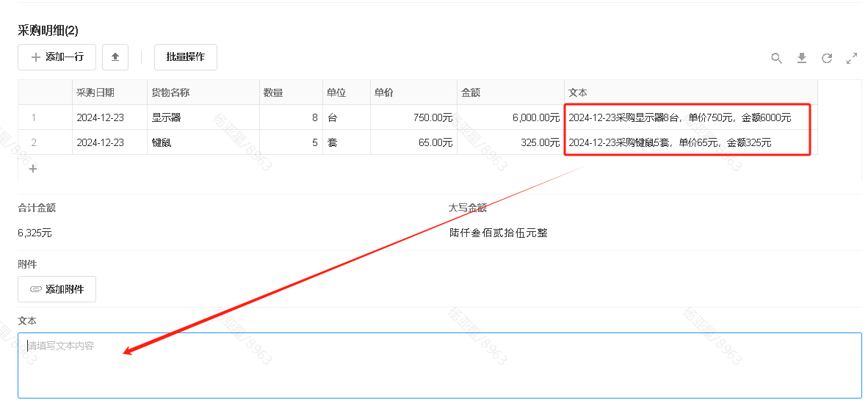Screen dimensions: 868x411
Task: Click the text cell about 显示器8台
Action: [691, 117]
